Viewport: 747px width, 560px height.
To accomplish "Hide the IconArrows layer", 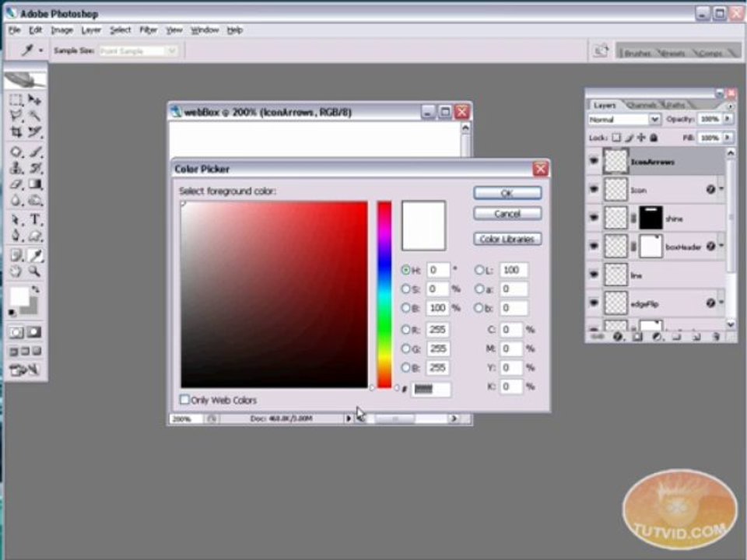I will [x=594, y=161].
